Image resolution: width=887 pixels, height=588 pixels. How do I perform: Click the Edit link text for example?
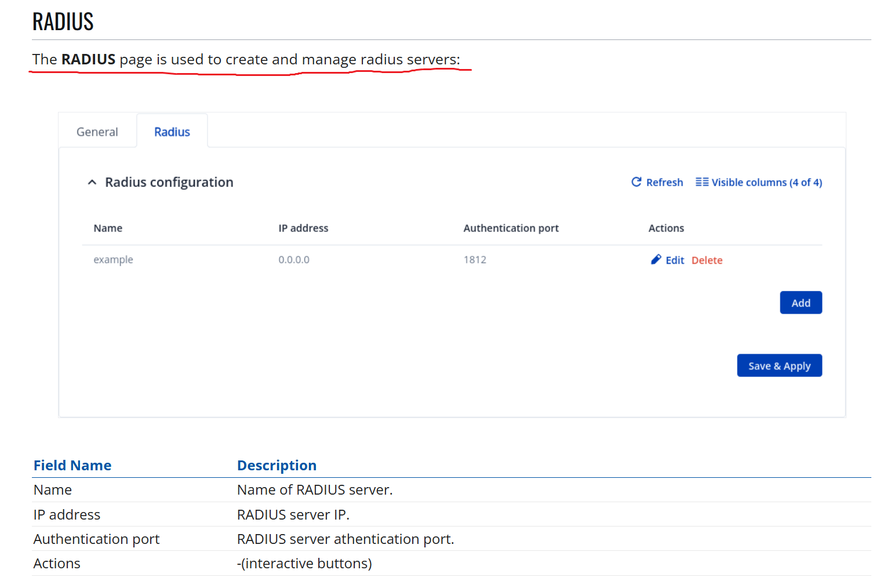(x=675, y=260)
